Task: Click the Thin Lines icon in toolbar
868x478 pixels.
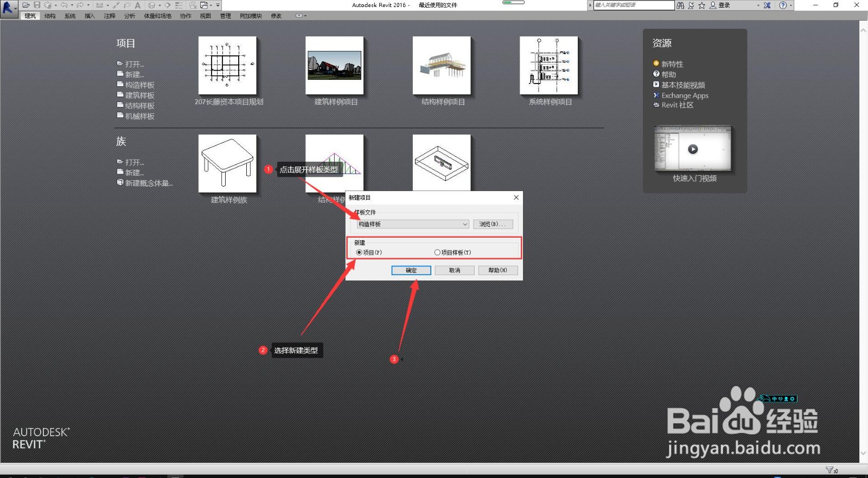Action: tap(179, 5)
